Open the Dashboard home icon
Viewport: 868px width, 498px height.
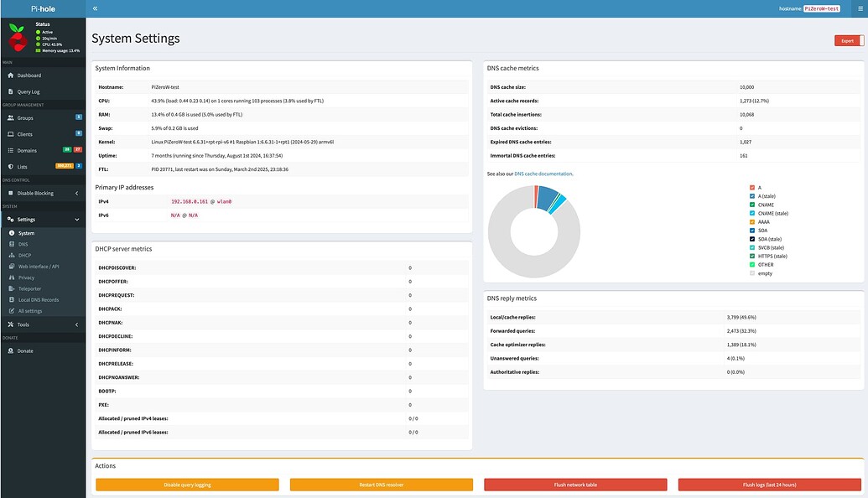point(10,75)
